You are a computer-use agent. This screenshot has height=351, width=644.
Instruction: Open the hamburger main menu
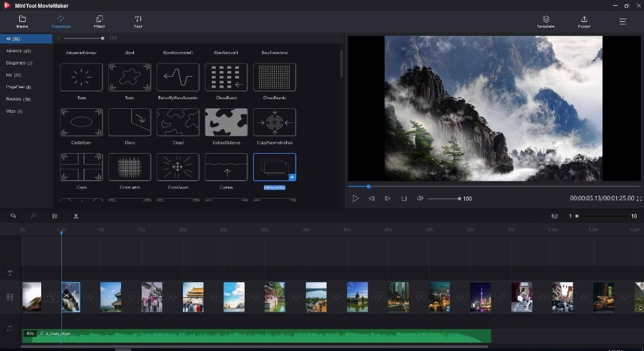pos(623,21)
